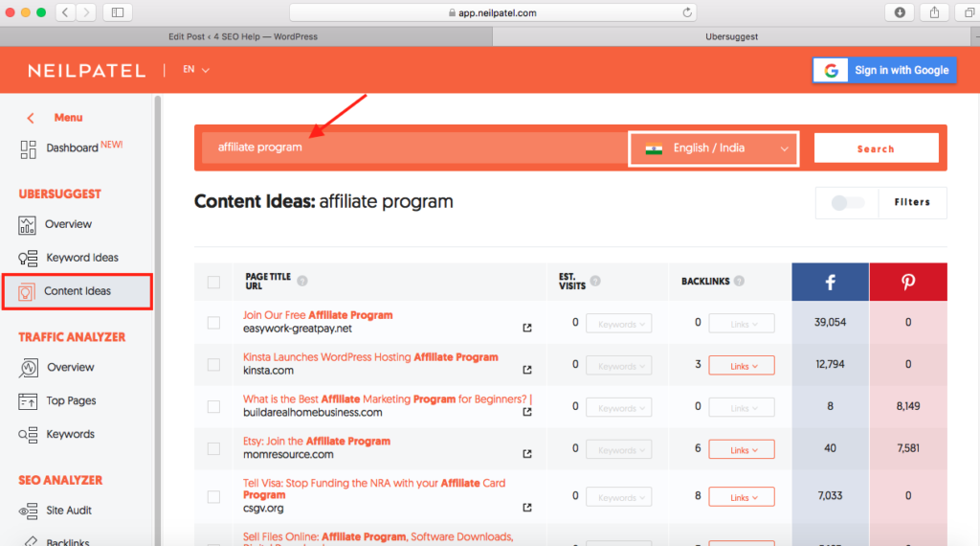This screenshot has width=980, height=546.
Task: Expand Links dropdown for kinsta.com row
Action: [x=742, y=366]
